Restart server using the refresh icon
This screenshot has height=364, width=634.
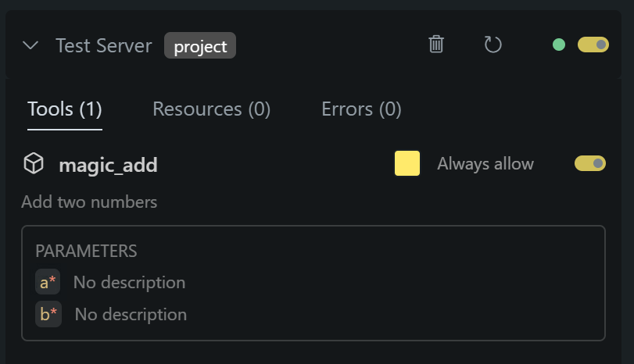tap(493, 45)
